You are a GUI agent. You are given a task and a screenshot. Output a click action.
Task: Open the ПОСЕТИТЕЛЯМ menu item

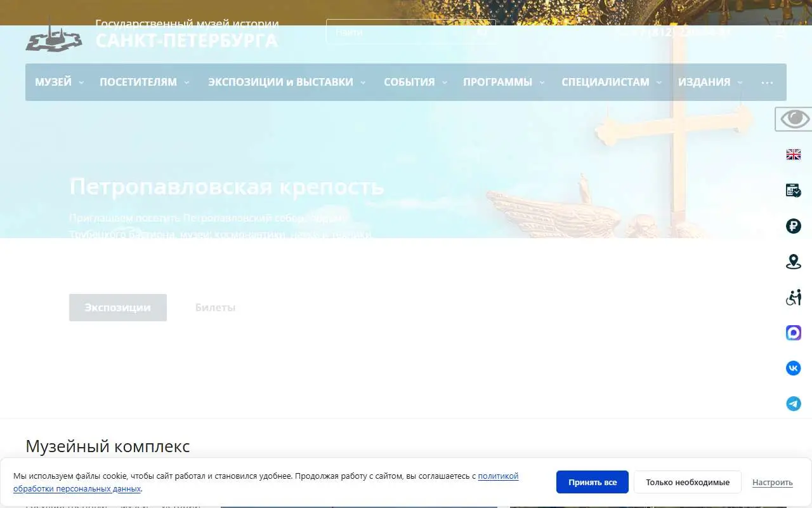tap(138, 82)
